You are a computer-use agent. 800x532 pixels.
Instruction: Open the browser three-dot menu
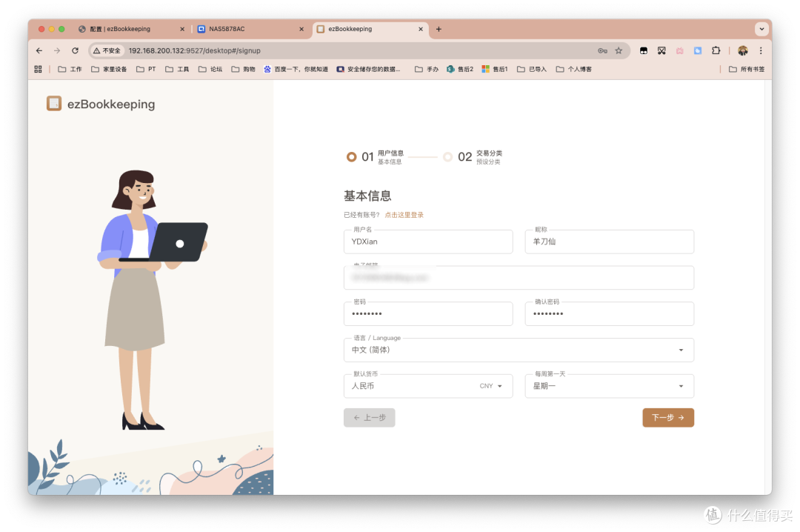coord(761,50)
